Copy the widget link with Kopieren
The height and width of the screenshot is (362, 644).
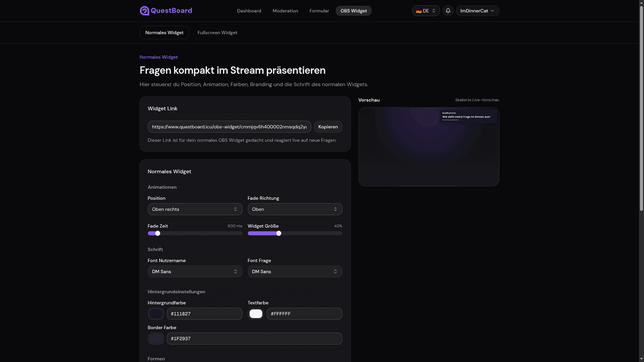328,127
